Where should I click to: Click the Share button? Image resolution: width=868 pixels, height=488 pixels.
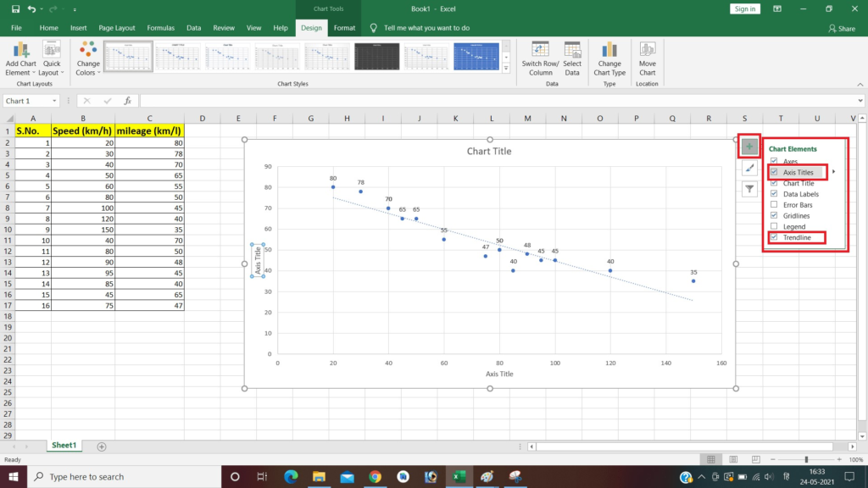[842, 28]
